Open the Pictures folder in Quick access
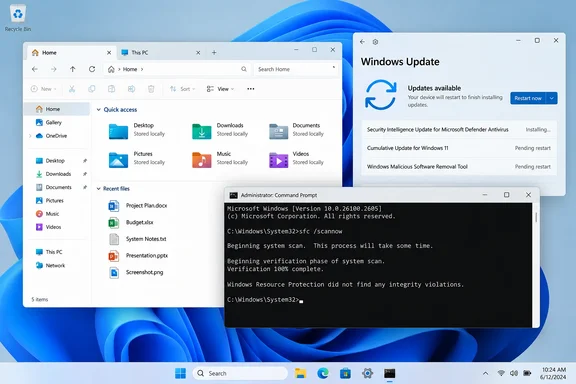The height and width of the screenshot is (384, 576). click(x=137, y=159)
